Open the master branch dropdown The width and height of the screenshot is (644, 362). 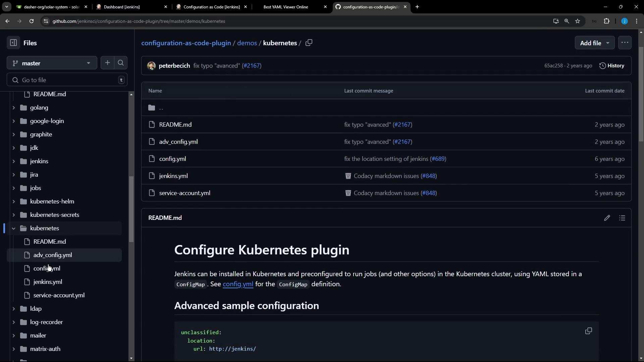click(x=52, y=63)
